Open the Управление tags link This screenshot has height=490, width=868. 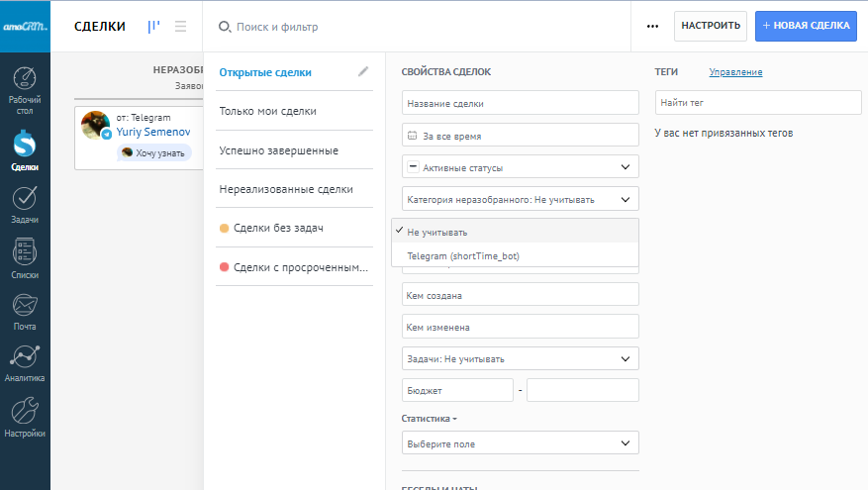coord(735,72)
